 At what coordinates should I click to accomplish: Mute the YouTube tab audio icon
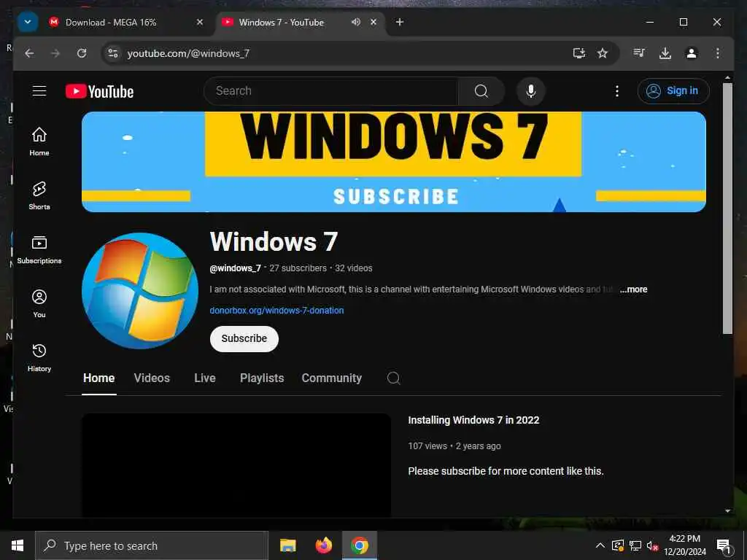click(x=355, y=22)
